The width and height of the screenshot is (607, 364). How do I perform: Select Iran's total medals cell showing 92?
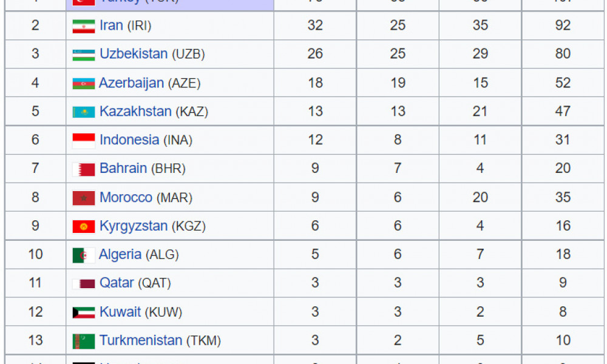(563, 25)
